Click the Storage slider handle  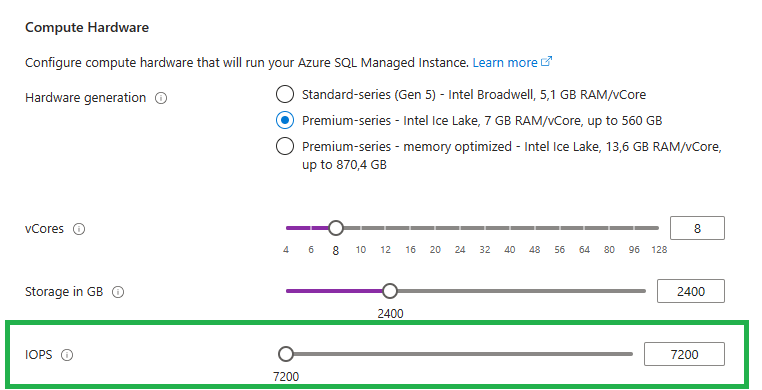click(x=390, y=291)
